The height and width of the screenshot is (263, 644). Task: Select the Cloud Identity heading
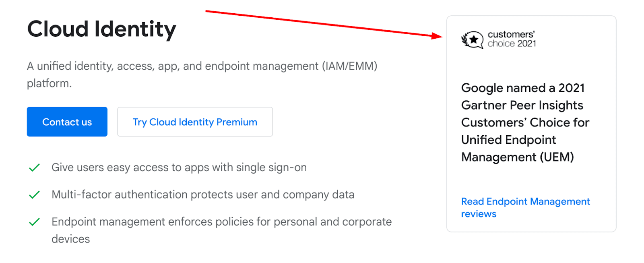tap(101, 29)
